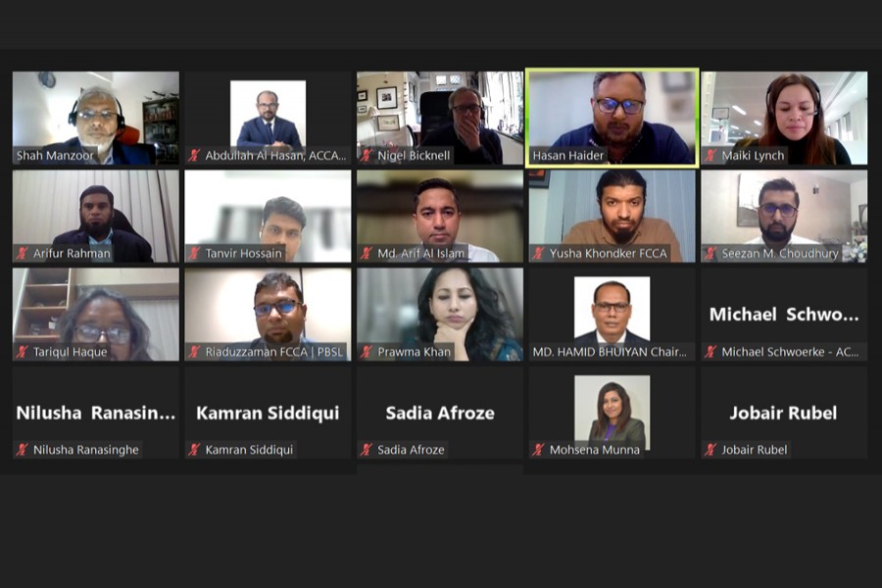Image resolution: width=882 pixels, height=588 pixels.
Task: Click Abdullah Al Hasan's profile photo
Action: coord(268,114)
